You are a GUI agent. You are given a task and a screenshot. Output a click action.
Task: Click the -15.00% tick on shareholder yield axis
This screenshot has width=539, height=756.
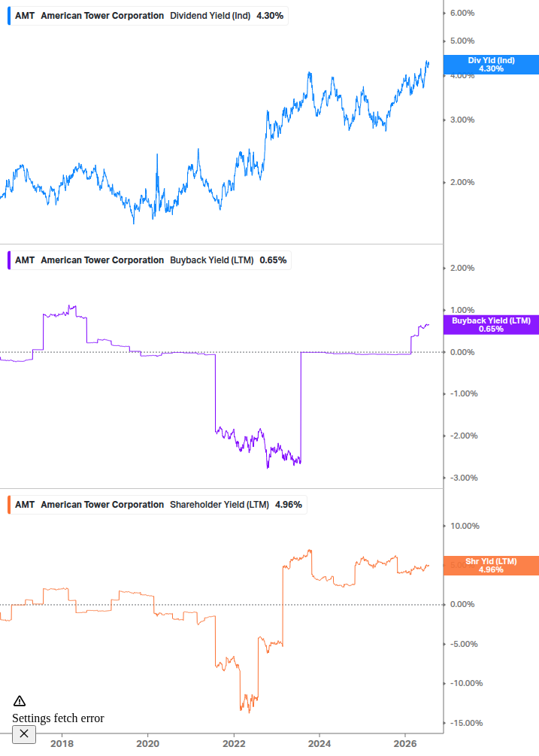tap(466, 723)
